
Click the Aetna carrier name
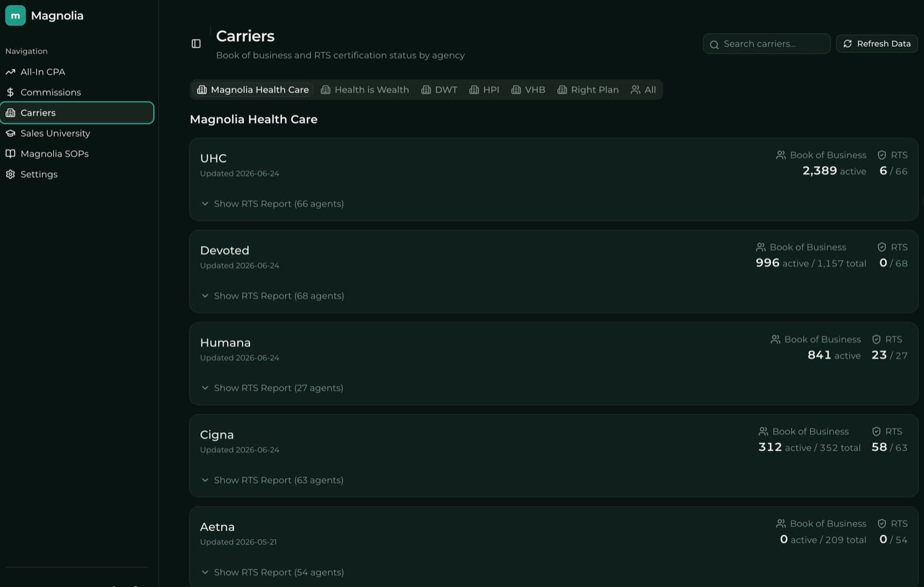[217, 527]
